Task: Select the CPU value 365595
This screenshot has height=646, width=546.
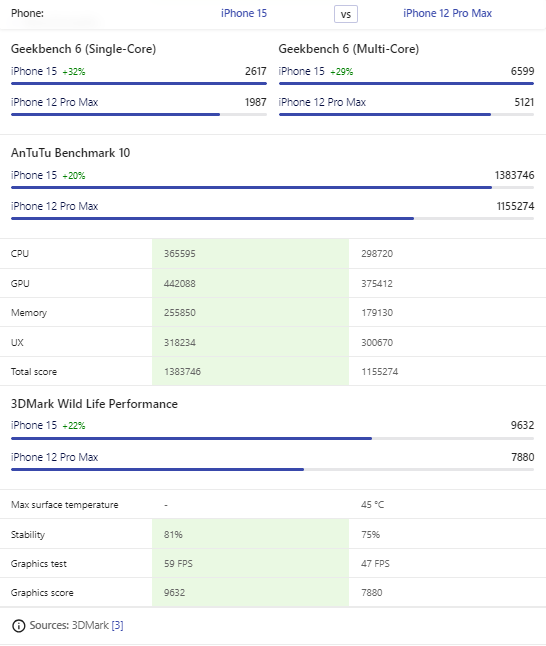Action: coord(180,253)
